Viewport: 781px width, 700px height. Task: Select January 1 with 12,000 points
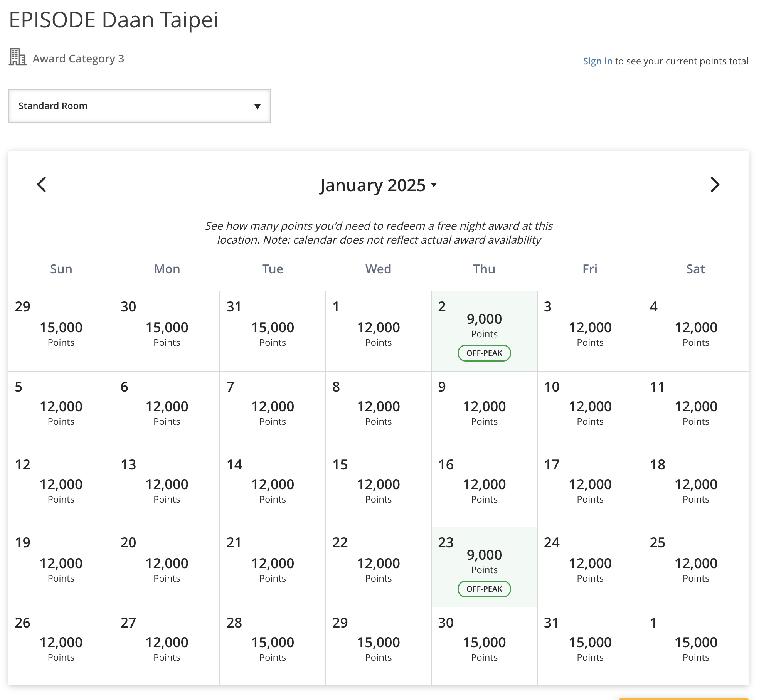tap(379, 331)
